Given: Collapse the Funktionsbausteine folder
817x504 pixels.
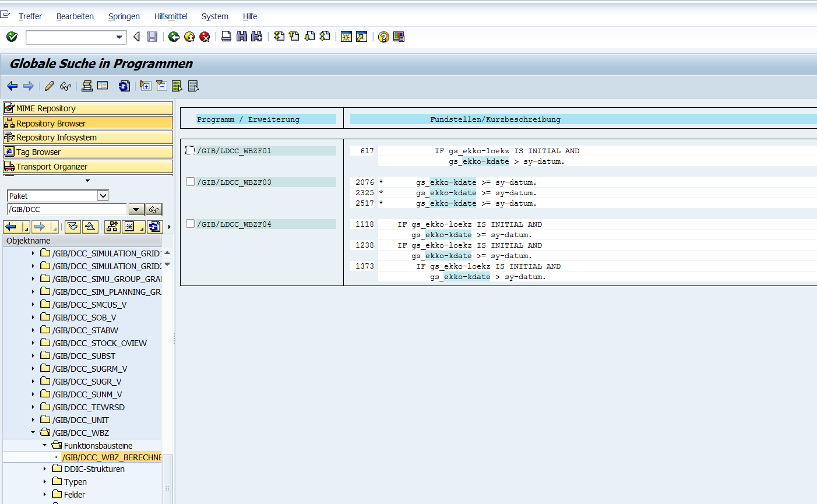Looking at the screenshot, I should (44, 446).
